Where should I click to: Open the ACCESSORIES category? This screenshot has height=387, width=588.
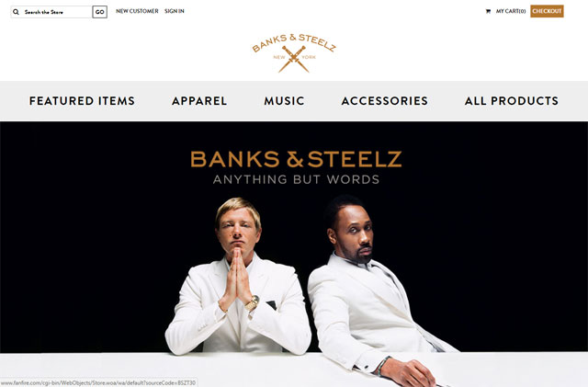(385, 100)
